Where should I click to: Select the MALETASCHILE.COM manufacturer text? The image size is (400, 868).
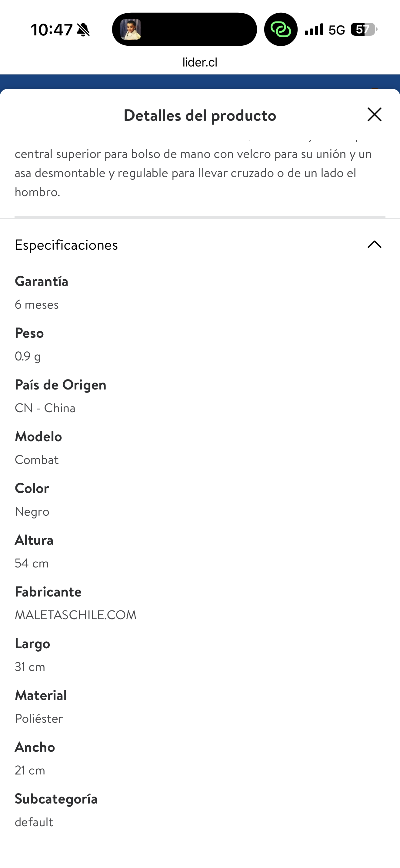[75, 615]
